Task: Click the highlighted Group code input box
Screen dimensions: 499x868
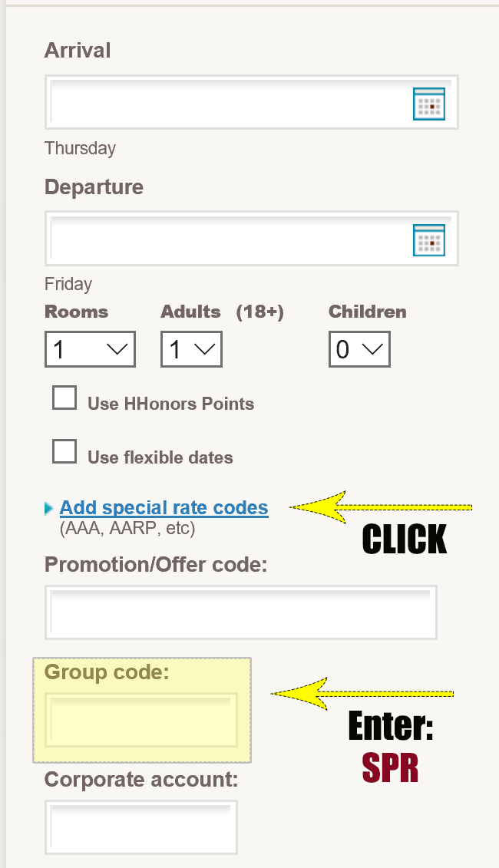Action: 140,720
